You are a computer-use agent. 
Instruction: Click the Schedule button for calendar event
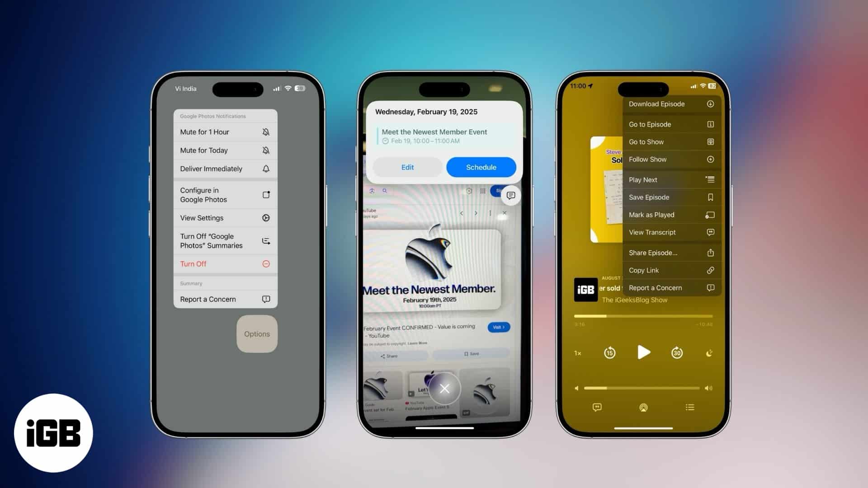(x=480, y=167)
